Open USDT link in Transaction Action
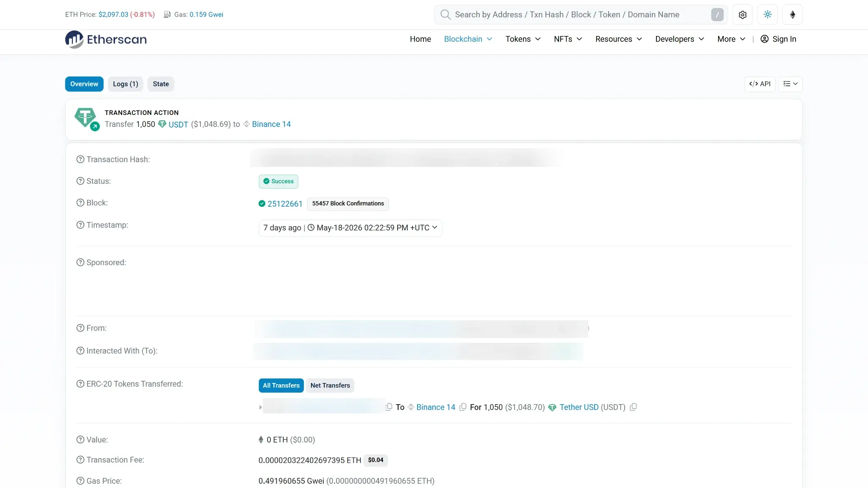 178,125
